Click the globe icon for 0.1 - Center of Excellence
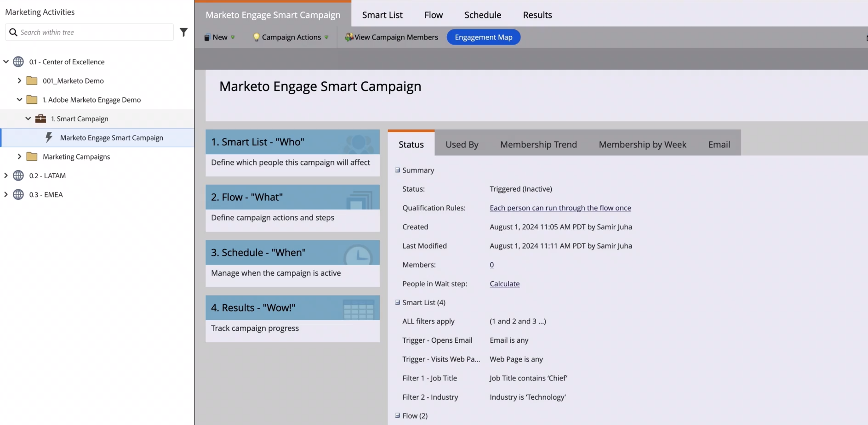868x425 pixels. (18, 62)
